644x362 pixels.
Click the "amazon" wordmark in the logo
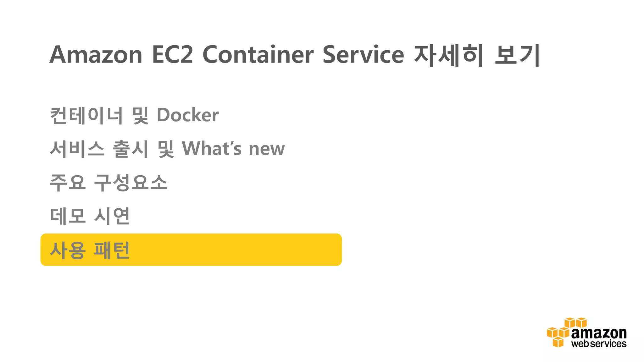pyautogui.click(x=599, y=333)
